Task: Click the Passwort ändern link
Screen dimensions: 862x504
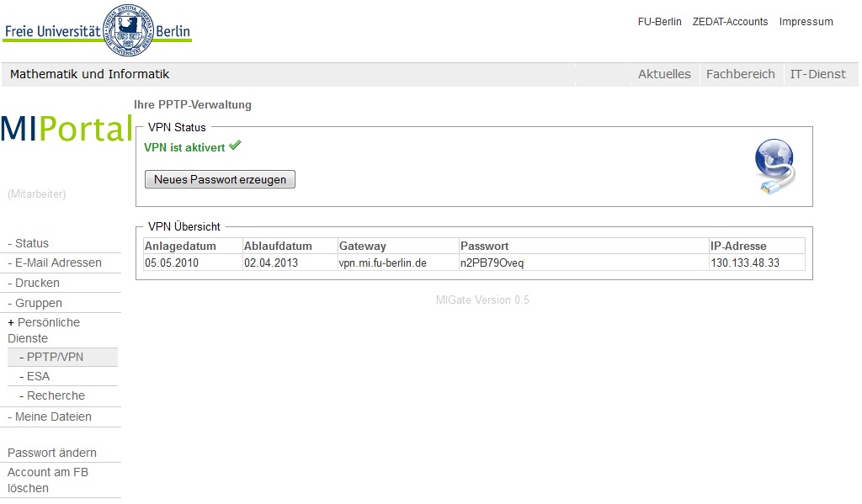Action: pos(52,453)
